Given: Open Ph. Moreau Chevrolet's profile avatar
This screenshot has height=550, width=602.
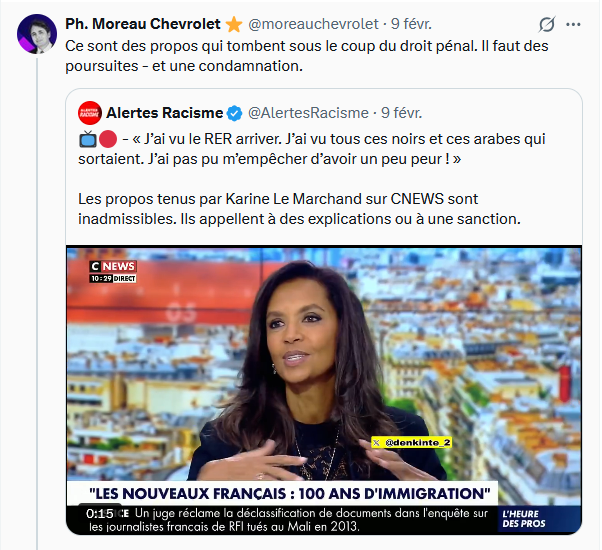Looking at the screenshot, I should (x=37, y=34).
